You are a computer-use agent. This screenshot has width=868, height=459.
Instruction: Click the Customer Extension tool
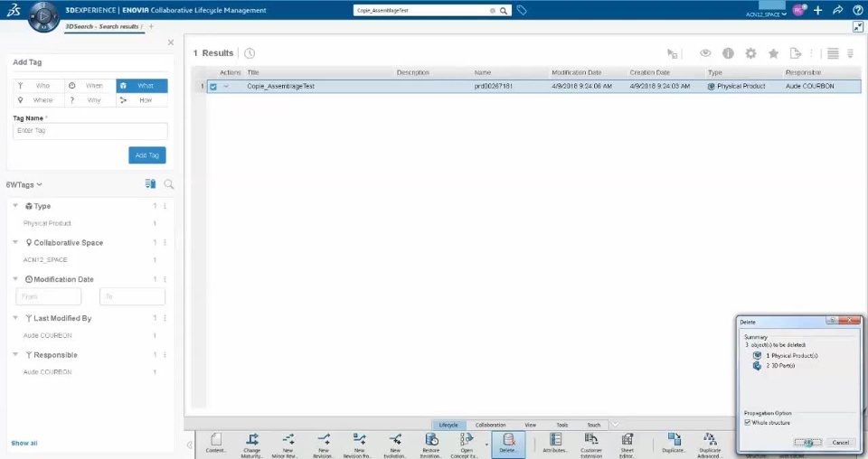pos(590,445)
